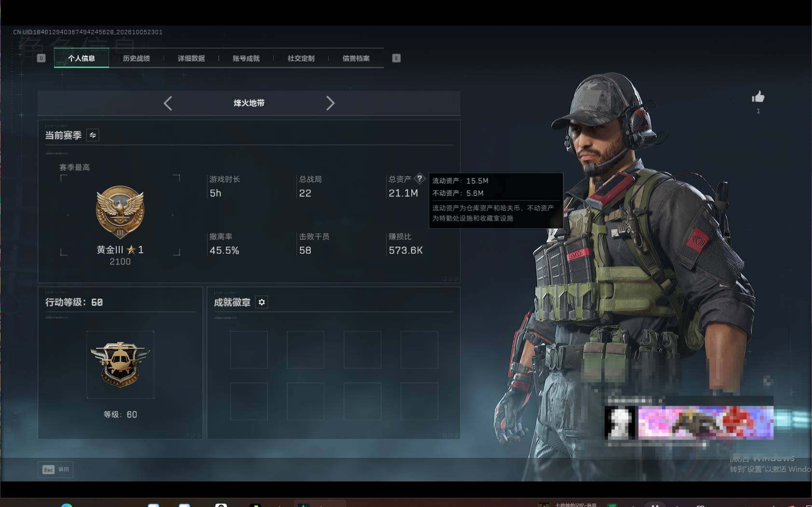This screenshot has width=812, height=507.
Task: Click the player avatar silhouette
Action: point(620,423)
